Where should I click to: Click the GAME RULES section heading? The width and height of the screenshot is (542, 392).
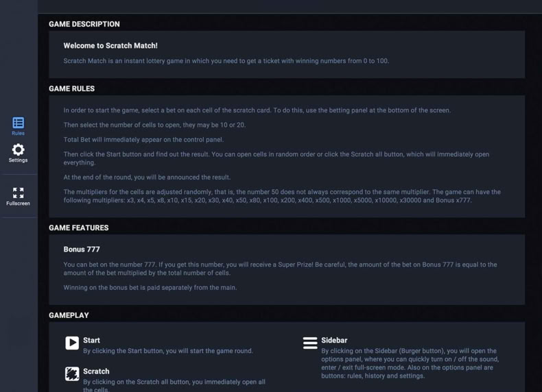(x=71, y=89)
